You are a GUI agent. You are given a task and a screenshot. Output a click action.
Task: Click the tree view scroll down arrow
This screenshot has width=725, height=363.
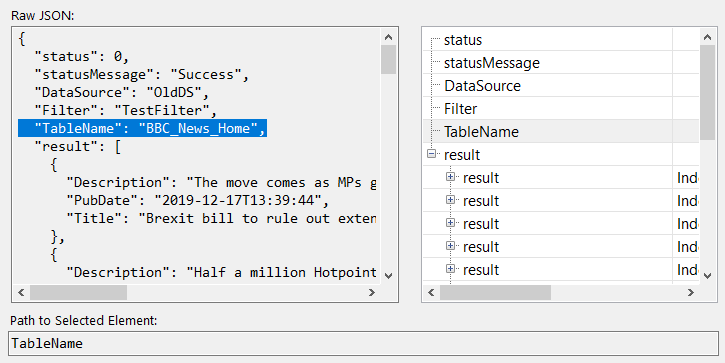coord(707,276)
